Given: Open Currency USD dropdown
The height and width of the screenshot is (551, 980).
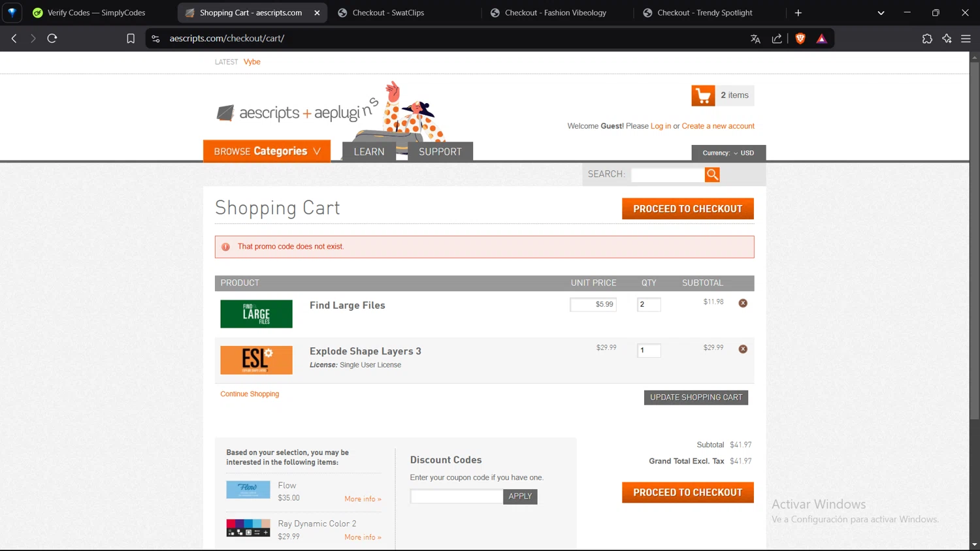Looking at the screenshot, I should click(728, 153).
